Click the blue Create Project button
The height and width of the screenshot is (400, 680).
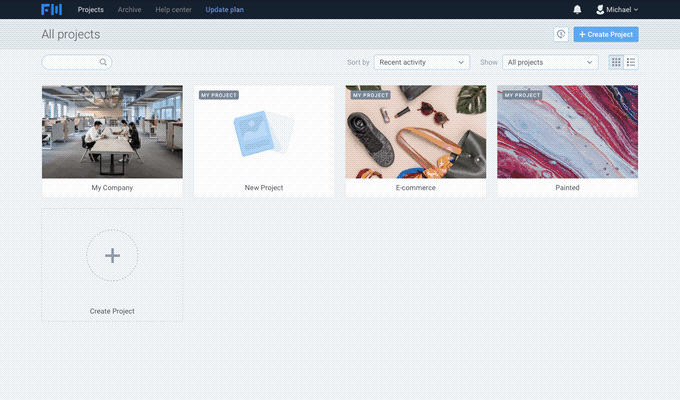point(606,34)
